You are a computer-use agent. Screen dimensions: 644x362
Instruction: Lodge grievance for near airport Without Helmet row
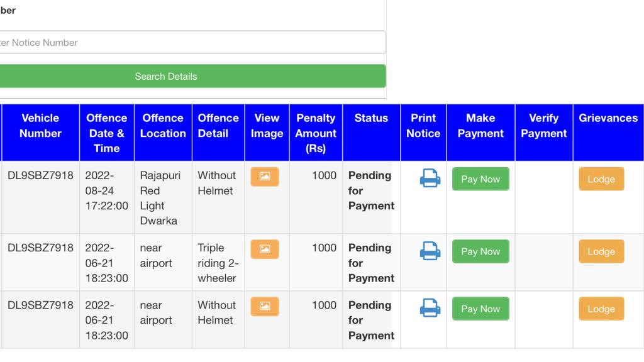[x=601, y=309]
